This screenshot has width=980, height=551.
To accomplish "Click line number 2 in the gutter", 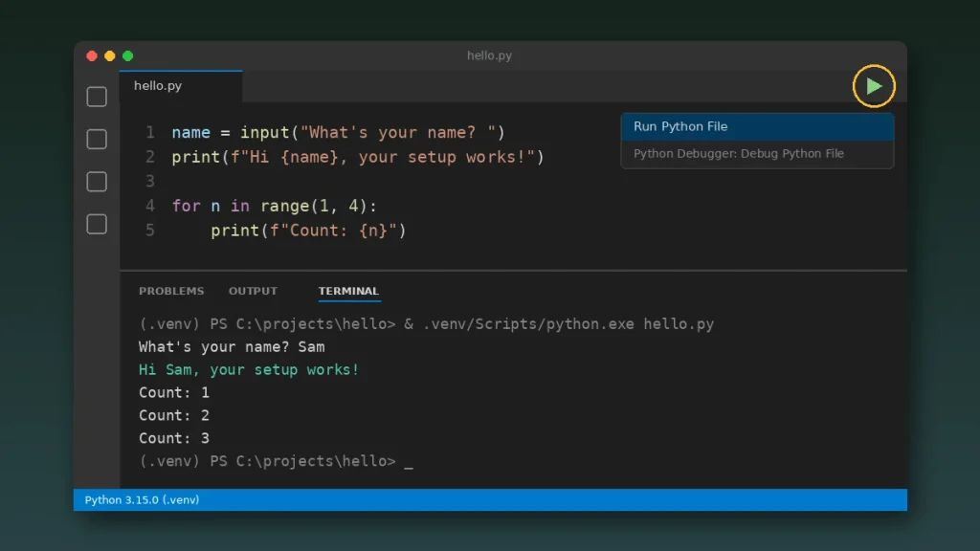I will (x=150, y=157).
